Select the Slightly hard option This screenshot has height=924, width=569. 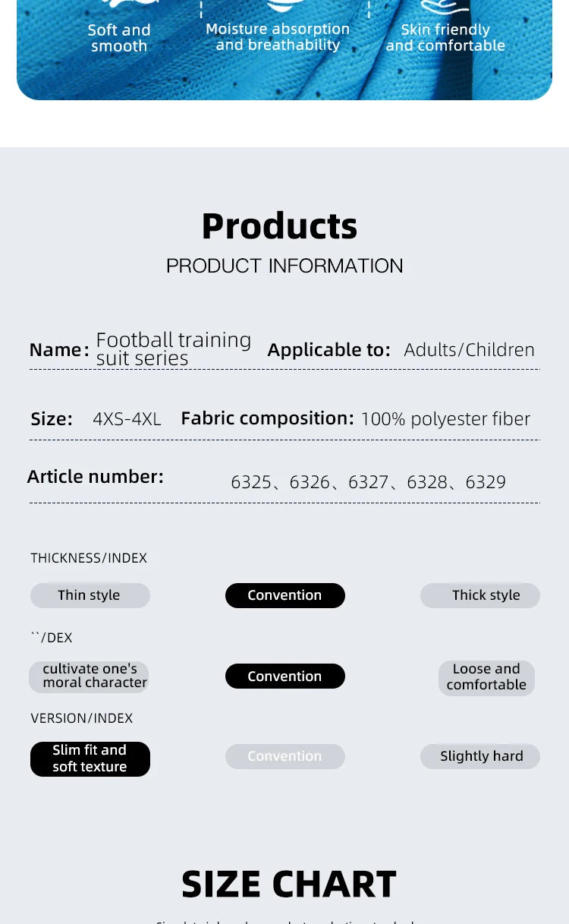point(479,756)
